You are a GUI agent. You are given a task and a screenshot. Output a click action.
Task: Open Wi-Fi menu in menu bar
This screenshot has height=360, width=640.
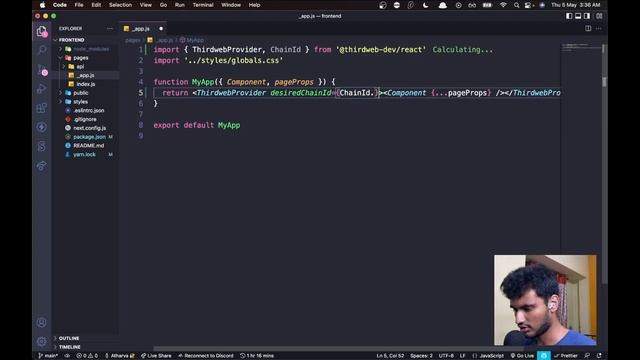point(503,5)
